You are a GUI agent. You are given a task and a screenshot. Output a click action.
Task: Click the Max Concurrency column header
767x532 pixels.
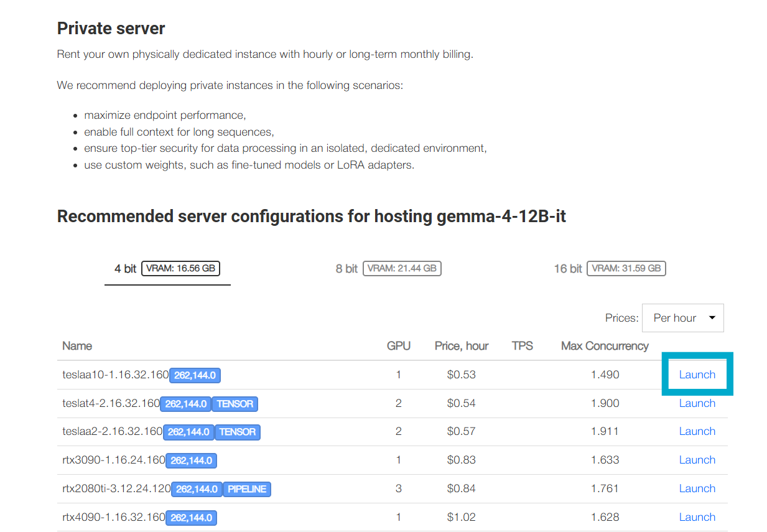point(605,346)
